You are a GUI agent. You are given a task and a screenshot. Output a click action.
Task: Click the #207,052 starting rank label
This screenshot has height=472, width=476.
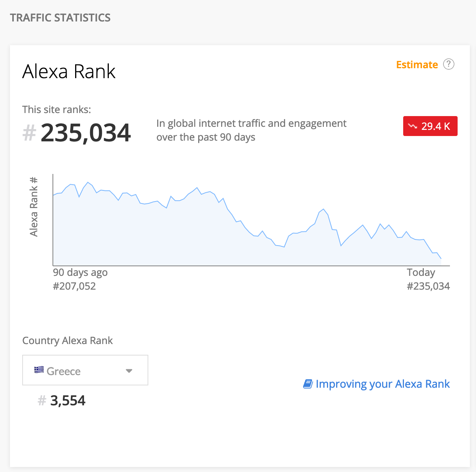point(74,286)
